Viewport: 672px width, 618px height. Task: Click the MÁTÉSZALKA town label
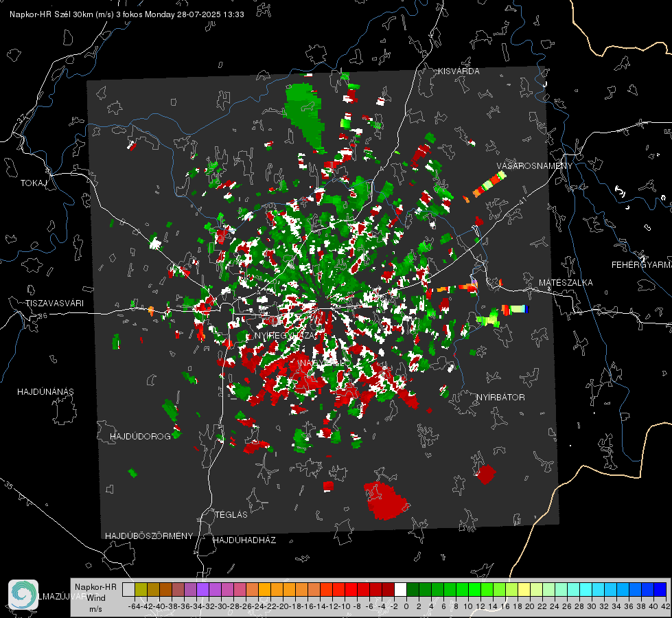(x=566, y=283)
